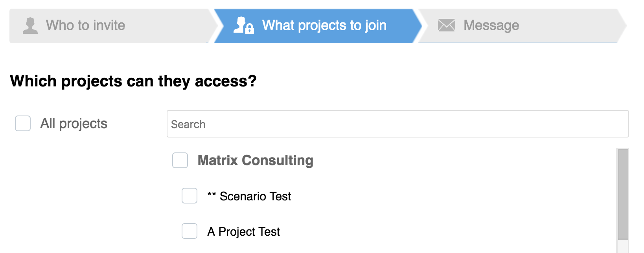
Task: Click the All projects label text
Action: [74, 123]
